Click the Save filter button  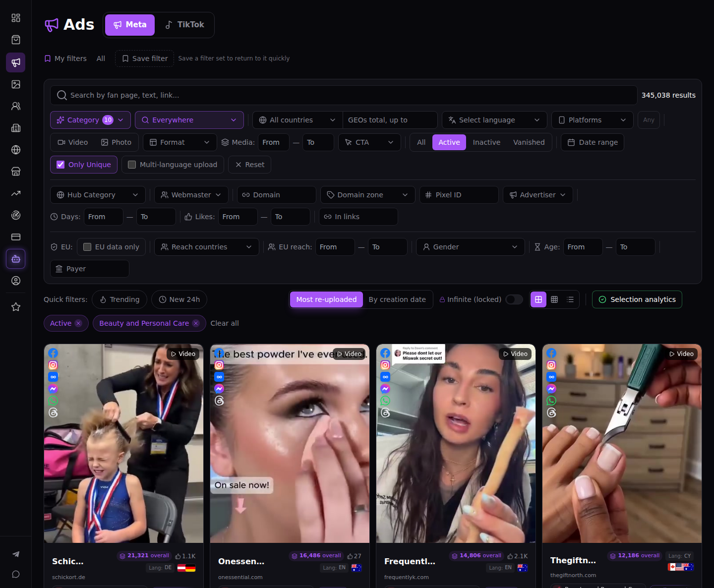(x=145, y=59)
